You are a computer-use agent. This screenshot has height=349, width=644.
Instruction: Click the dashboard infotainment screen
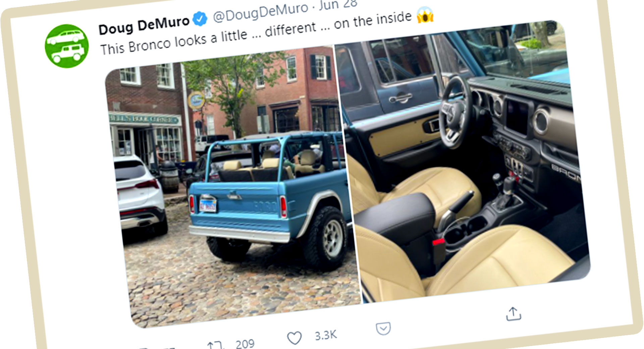[x=517, y=116]
